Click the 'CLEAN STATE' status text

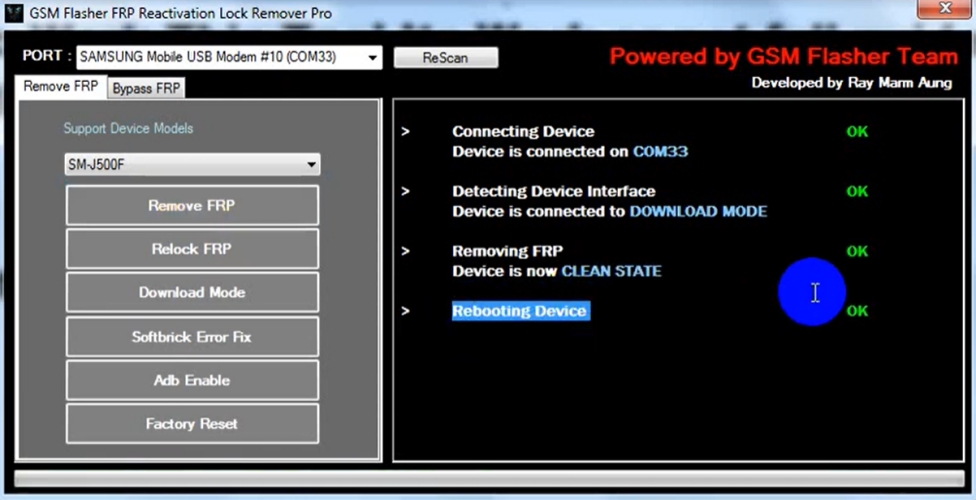click(x=611, y=271)
